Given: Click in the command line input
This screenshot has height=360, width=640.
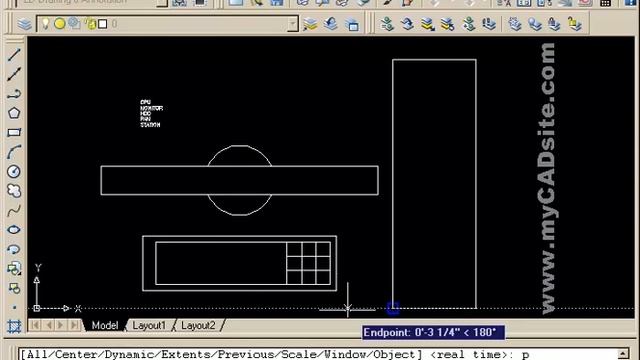Looking at the screenshot, I should click(x=318, y=354).
